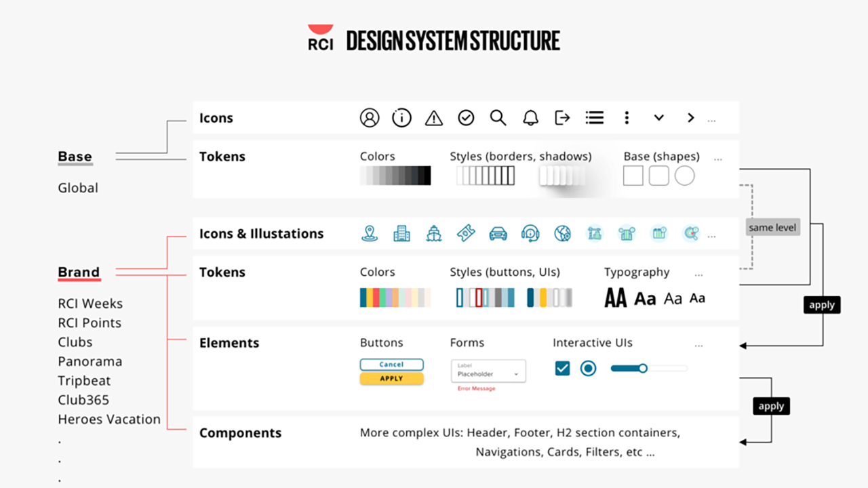Viewport: 868px width, 488px height.
Task: Click the blue slider handle
Action: click(x=642, y=368)
